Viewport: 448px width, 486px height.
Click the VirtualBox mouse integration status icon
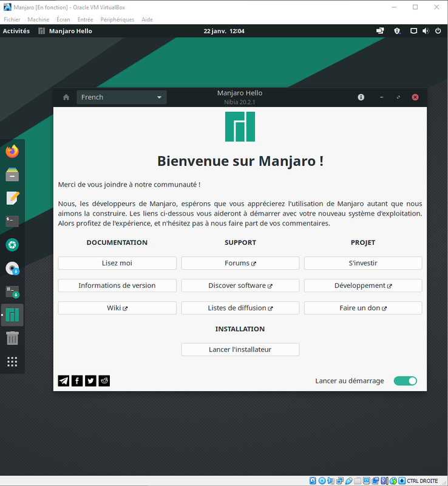393,481
